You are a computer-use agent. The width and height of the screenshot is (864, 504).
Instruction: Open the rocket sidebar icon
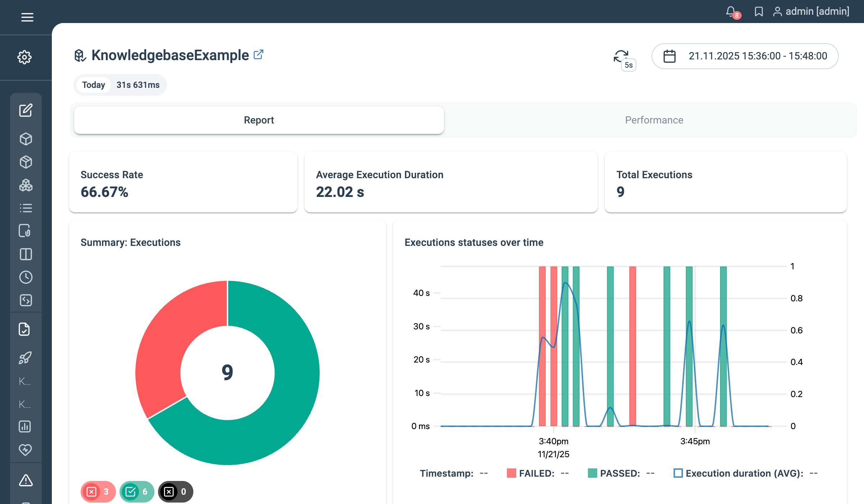(x=25, y=358)
